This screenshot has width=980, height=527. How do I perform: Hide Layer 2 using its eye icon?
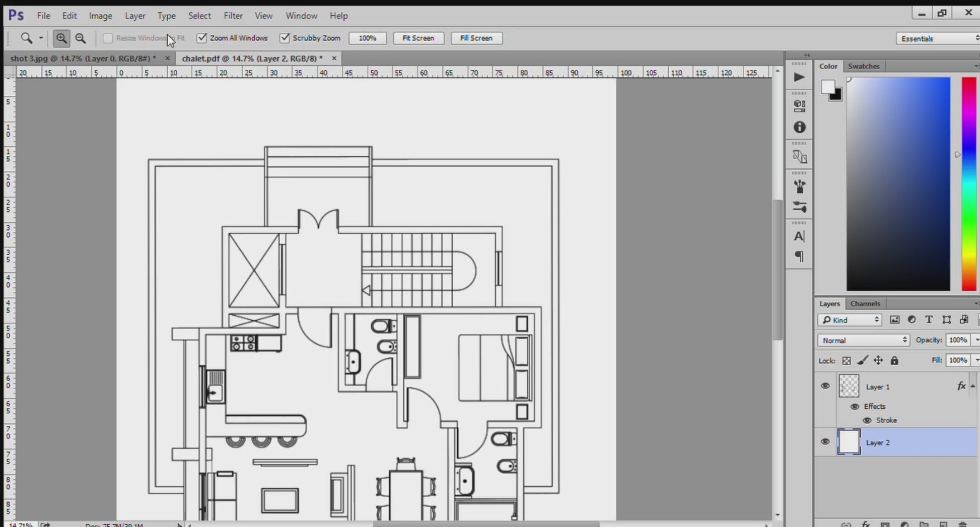825,442
